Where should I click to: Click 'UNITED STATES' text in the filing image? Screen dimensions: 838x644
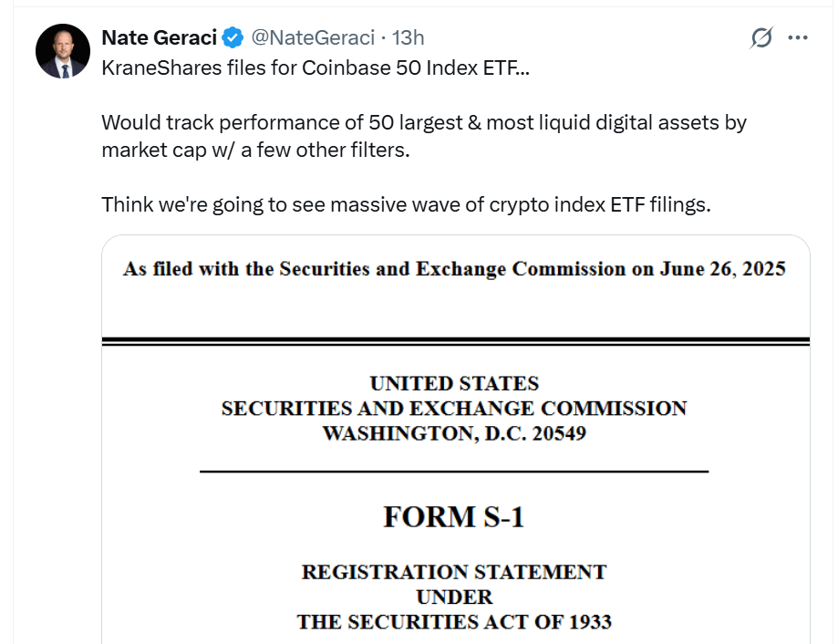pyautogui.click(x=454, y=383)
